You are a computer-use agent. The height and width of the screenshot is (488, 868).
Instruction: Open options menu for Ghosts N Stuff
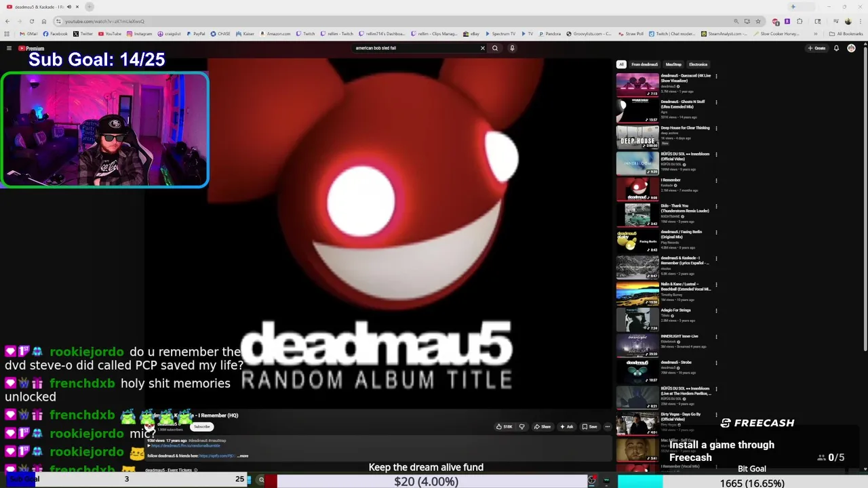(x=716, y=102)
